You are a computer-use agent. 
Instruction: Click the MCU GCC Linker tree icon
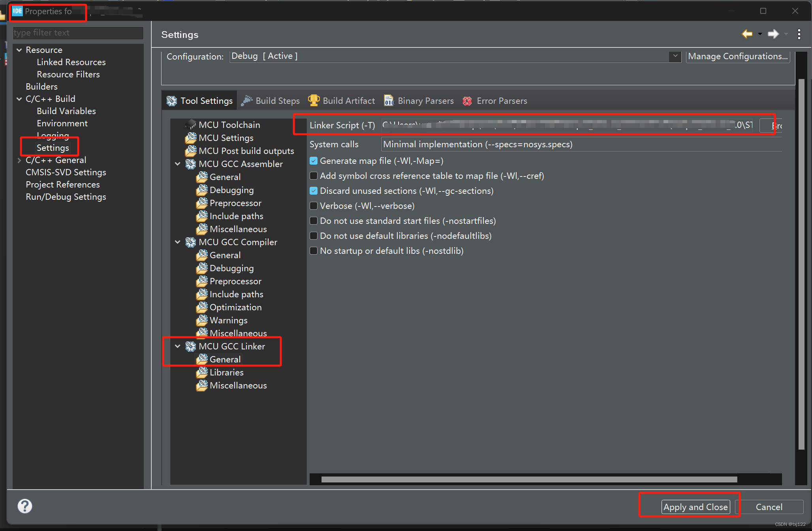[x=191, y=346]
